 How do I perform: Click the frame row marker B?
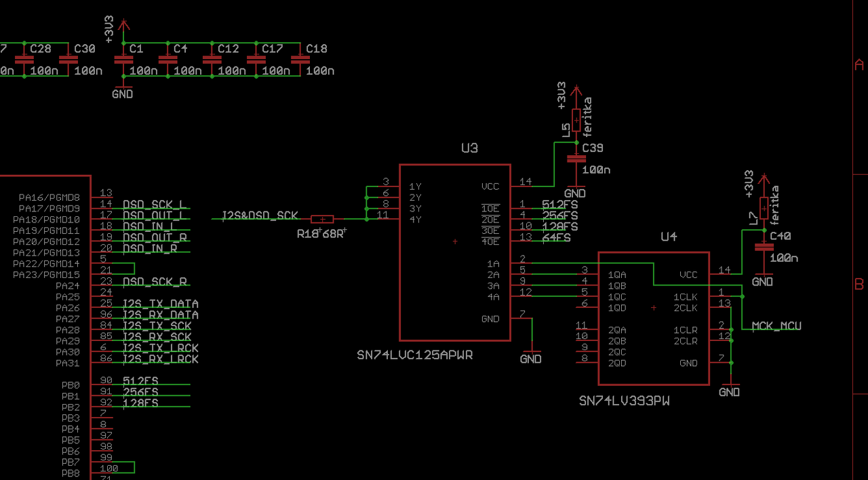tap(859, 284)
